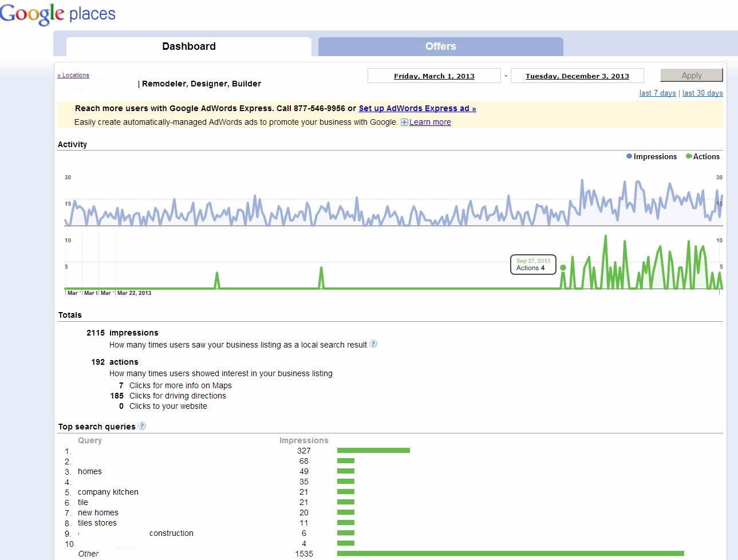Click the Apply button

point(692,76)
